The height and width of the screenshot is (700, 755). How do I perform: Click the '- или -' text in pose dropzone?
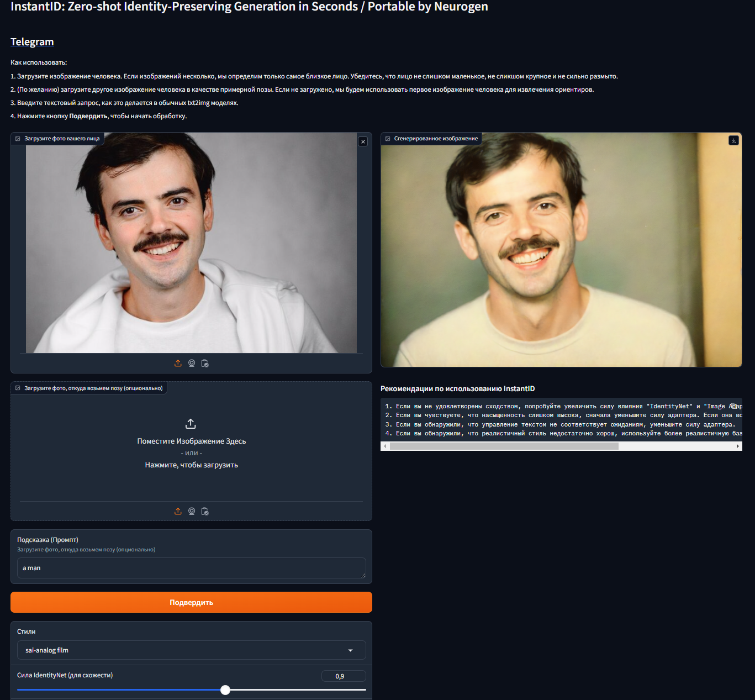tap(192, 453)
